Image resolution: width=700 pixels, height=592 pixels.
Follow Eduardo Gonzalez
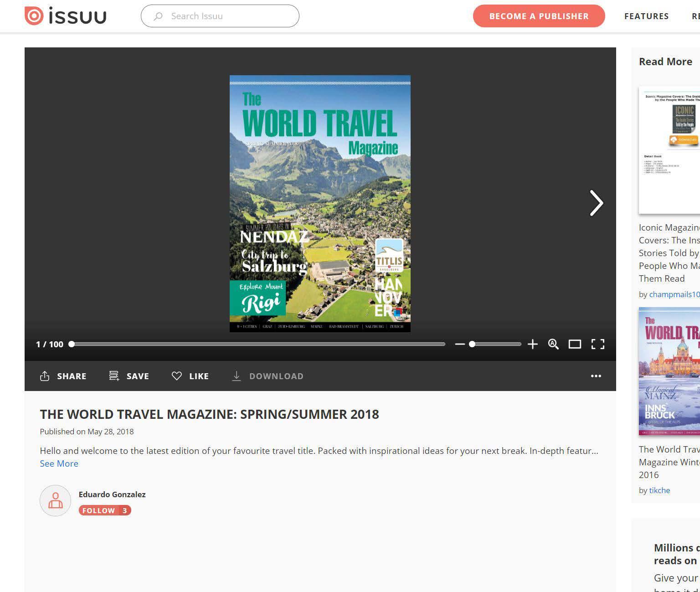pos(105,510)
